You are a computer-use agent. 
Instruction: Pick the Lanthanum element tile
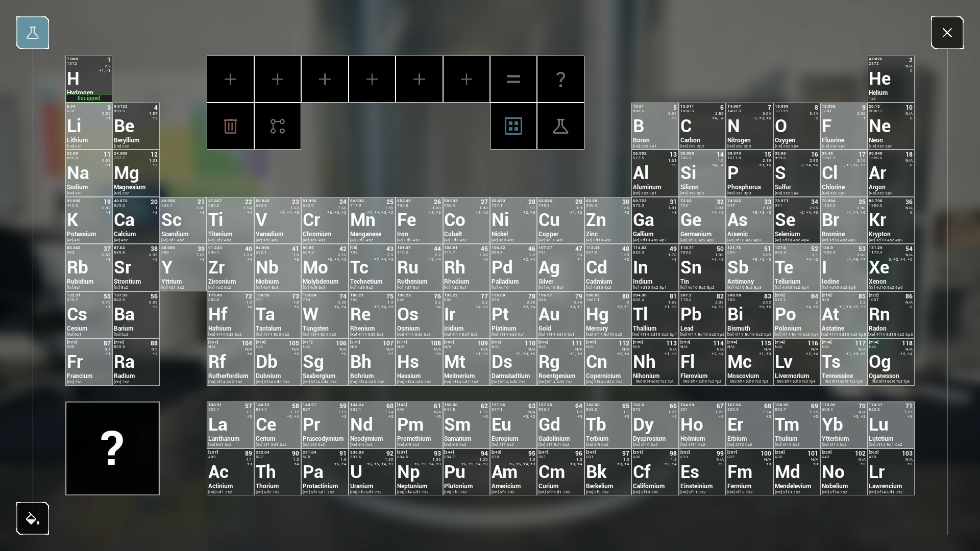click(x=230, y=425)
